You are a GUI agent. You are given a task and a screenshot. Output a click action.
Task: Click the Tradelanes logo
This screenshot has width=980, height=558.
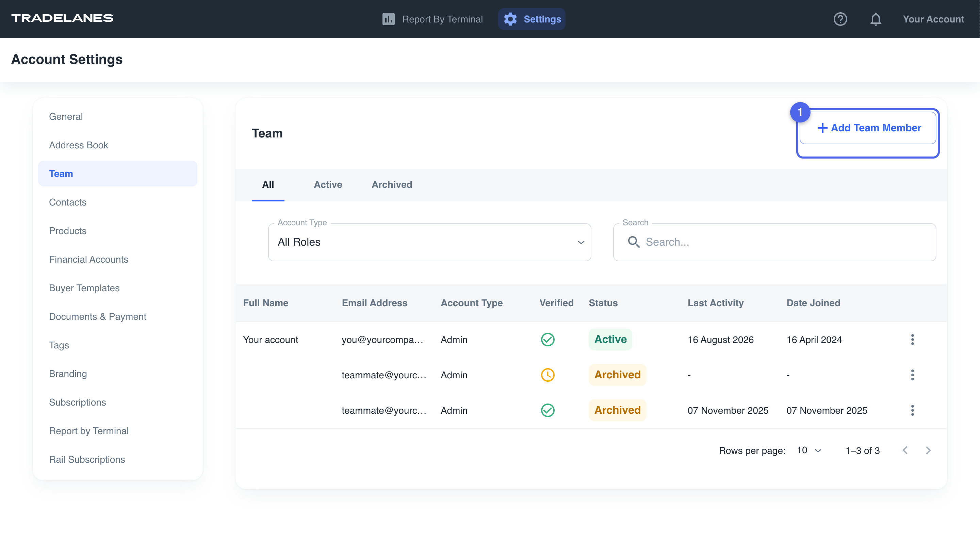point(63,18)
